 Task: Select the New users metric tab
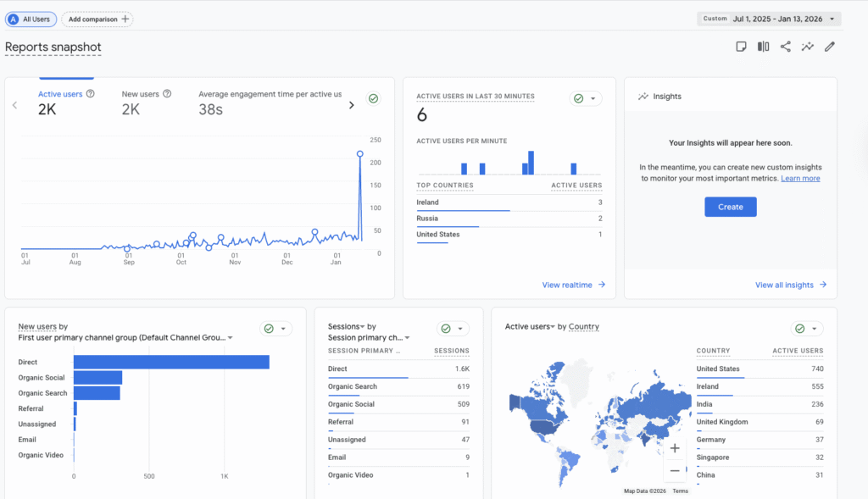coord(142,102)
